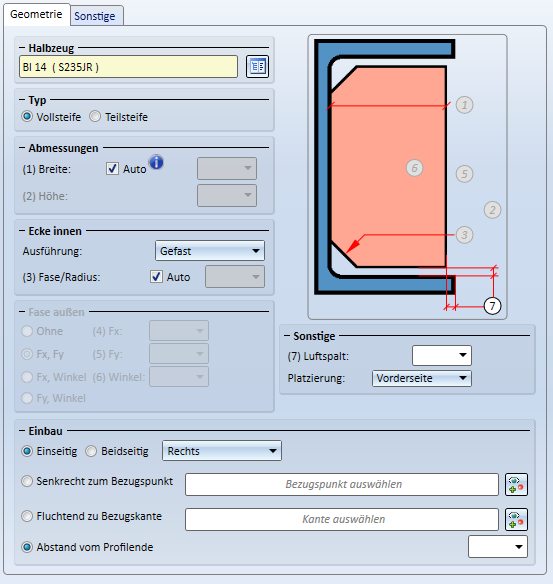Open the Luftspalt dropdown

point(442,356)
